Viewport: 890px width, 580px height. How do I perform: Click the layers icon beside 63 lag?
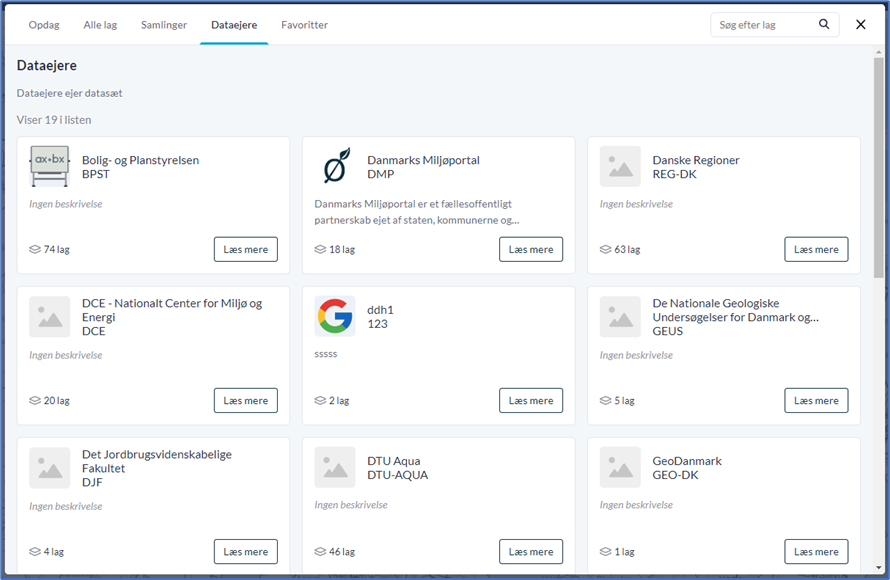coord(606,249)
